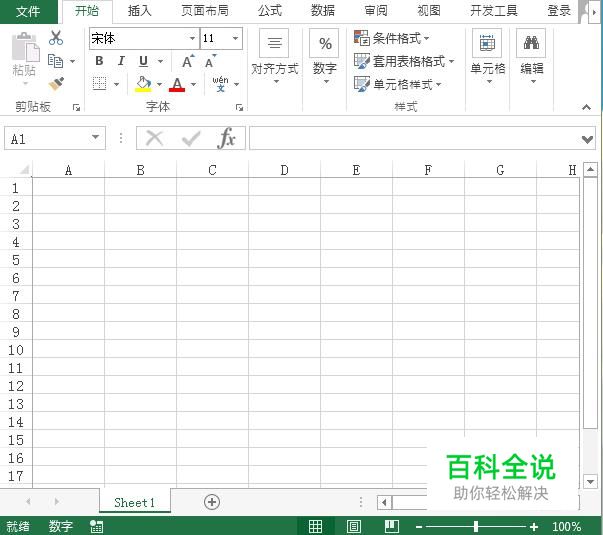Screen dimensions: 603x535
Task: Add a new sheet with plus button
Action: (x=212, y=502)
